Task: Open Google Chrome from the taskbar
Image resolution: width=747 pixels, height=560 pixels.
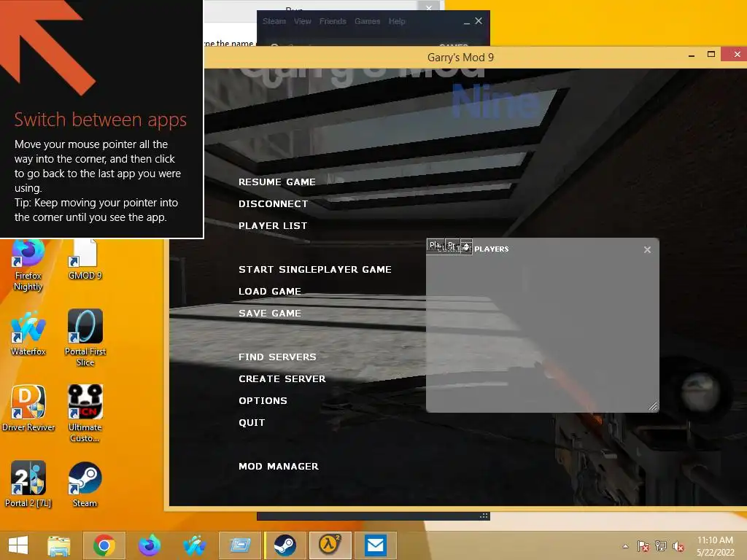Action: click(x=104, y=545)
